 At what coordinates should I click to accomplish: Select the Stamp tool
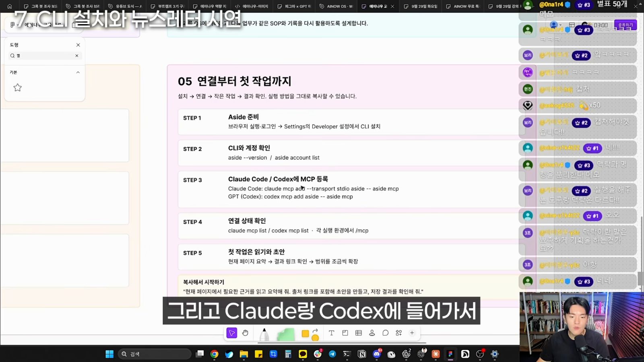tap(372, 333)
